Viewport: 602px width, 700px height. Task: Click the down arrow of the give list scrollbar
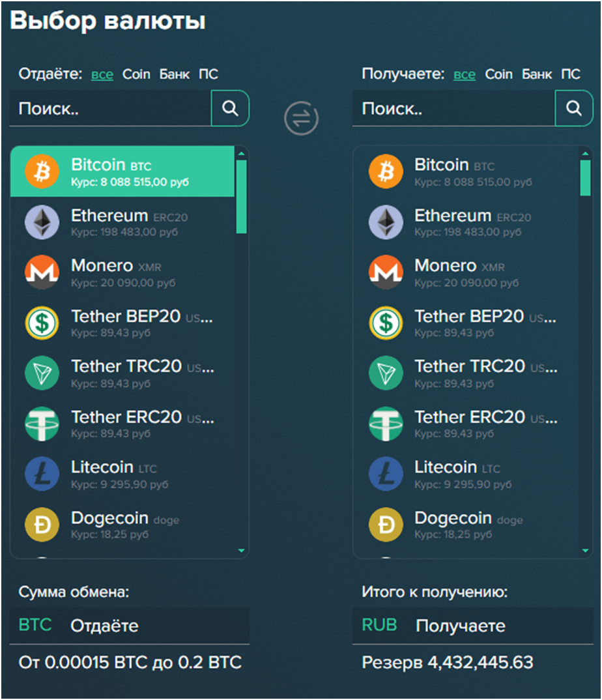[242, 551]
